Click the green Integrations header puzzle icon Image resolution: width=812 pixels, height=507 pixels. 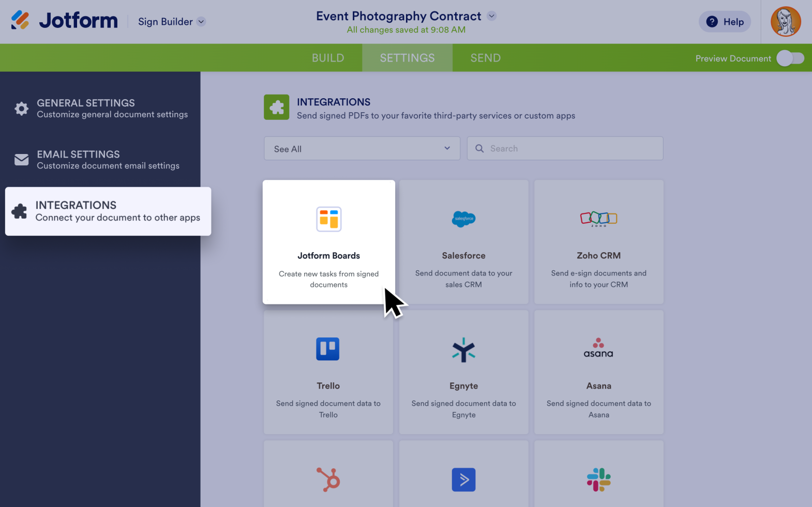(277, 107)
